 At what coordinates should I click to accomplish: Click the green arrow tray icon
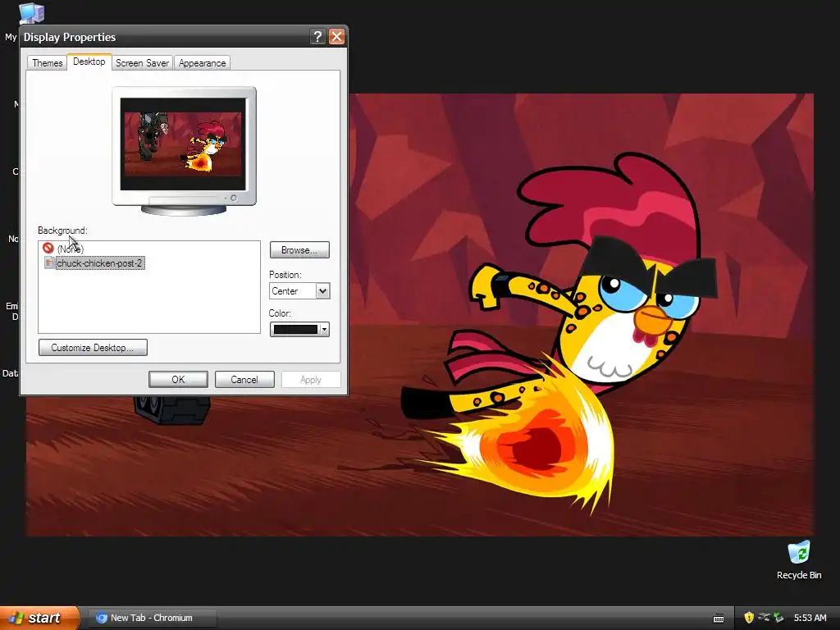tap(778, 618)
